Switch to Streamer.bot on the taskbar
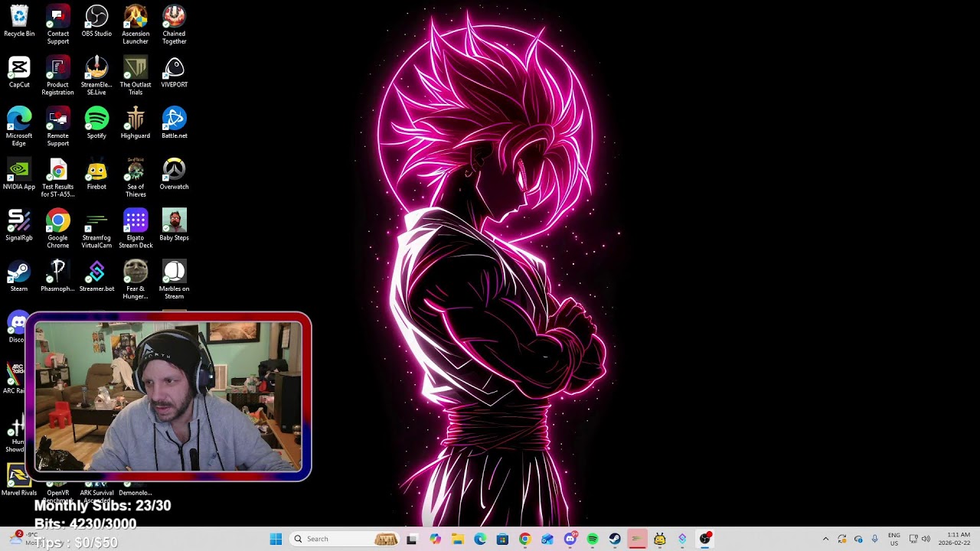980x551 pixels. coord(682,539)
